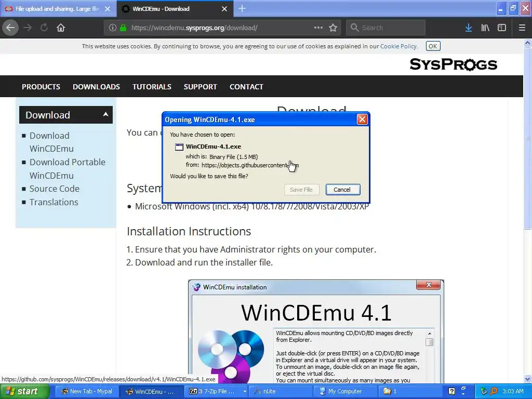Click the 3:03 AM taskbar clock
532x399 pixels.
pyautogui.click(x=513, y=392)
